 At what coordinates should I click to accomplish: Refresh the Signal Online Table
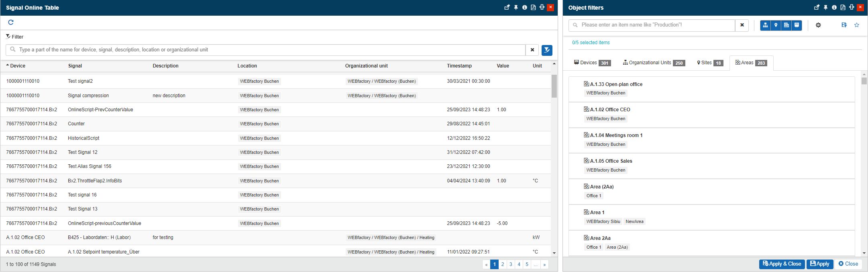(x=11, y=22)
